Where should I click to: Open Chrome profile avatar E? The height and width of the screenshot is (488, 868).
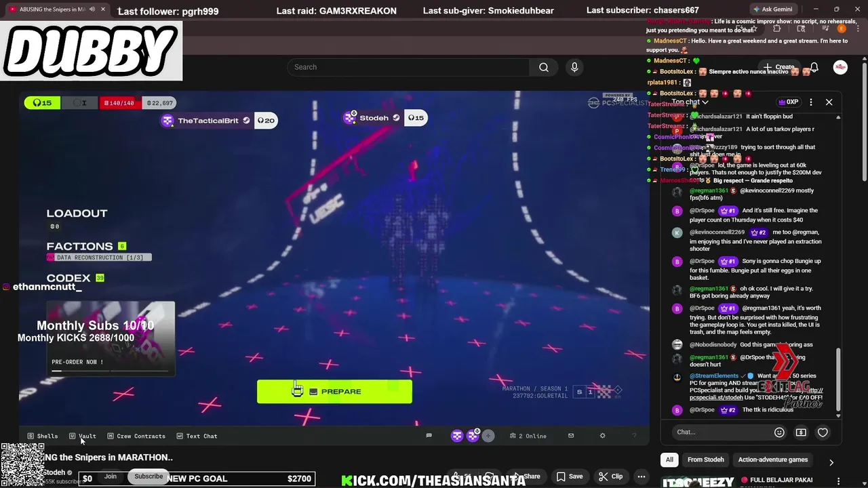(x=842, y=28)
